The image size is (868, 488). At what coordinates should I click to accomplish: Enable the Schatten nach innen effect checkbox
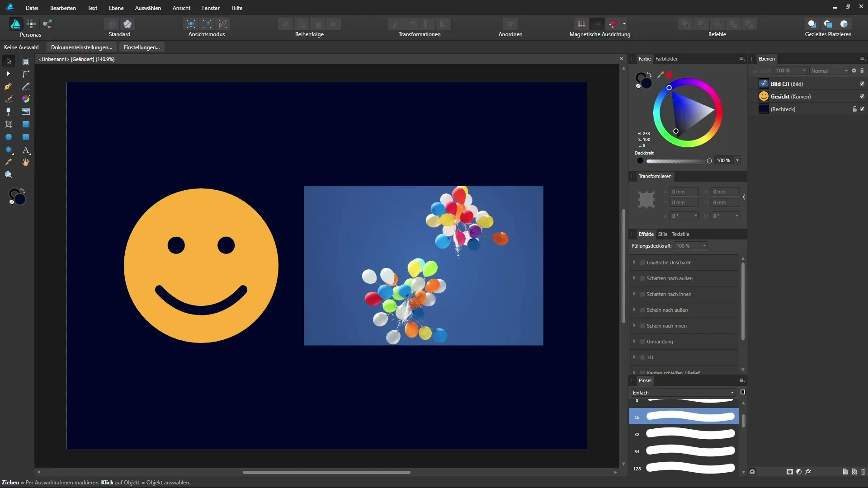pyautogui.click(x=642, y=294)
